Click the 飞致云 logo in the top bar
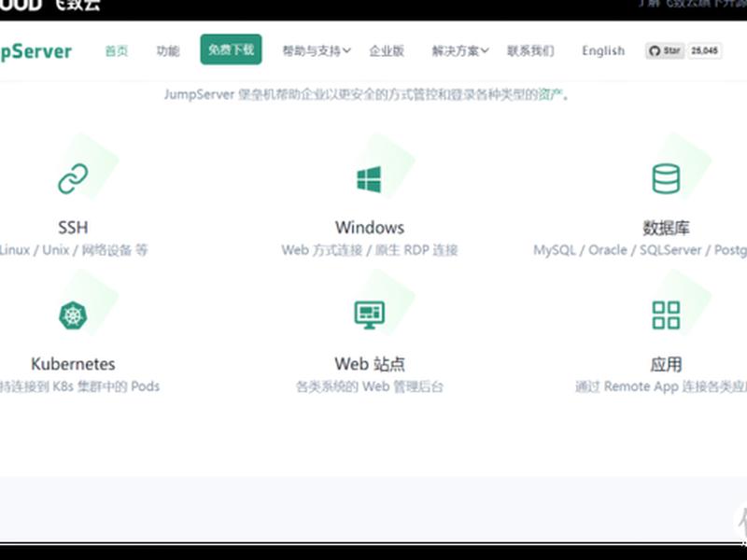 click(x=50, y=6)
